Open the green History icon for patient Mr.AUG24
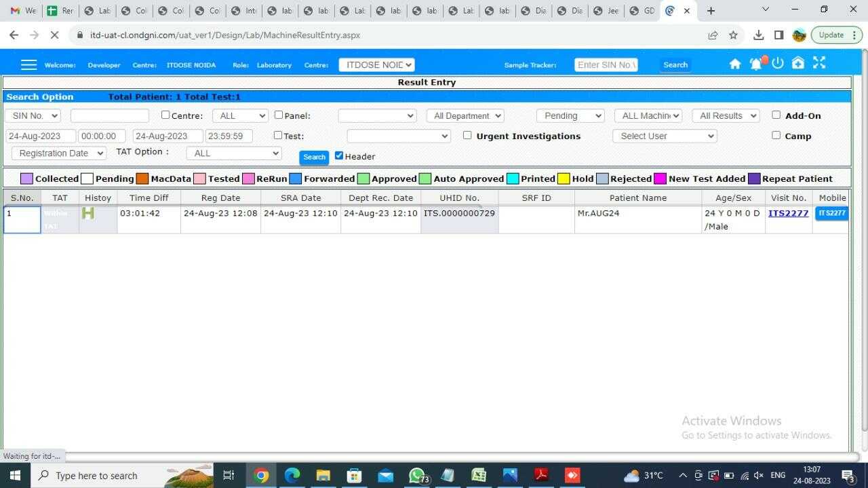The height and width of the screenshot is (488, 868). (87, 212)
